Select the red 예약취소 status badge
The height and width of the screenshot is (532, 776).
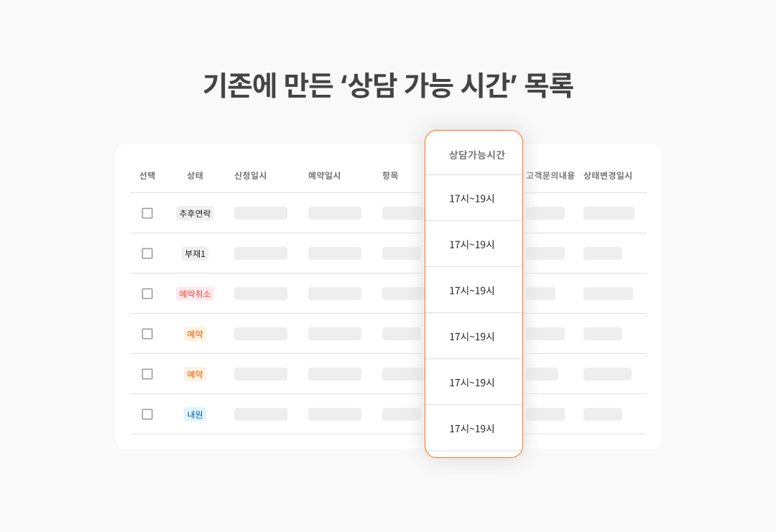tap(195, 294)
